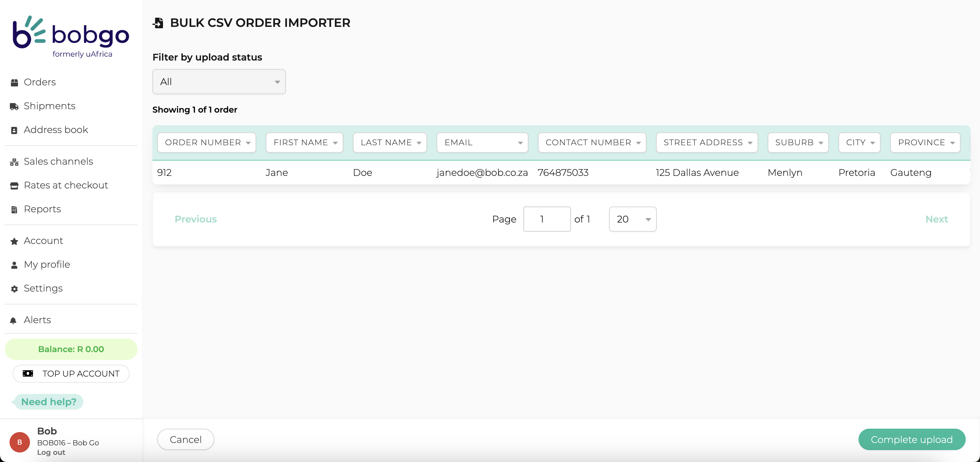The height and width of the screenshot is (462, 980).
Task: Click the Complete upload button
Action: point(912,439)
